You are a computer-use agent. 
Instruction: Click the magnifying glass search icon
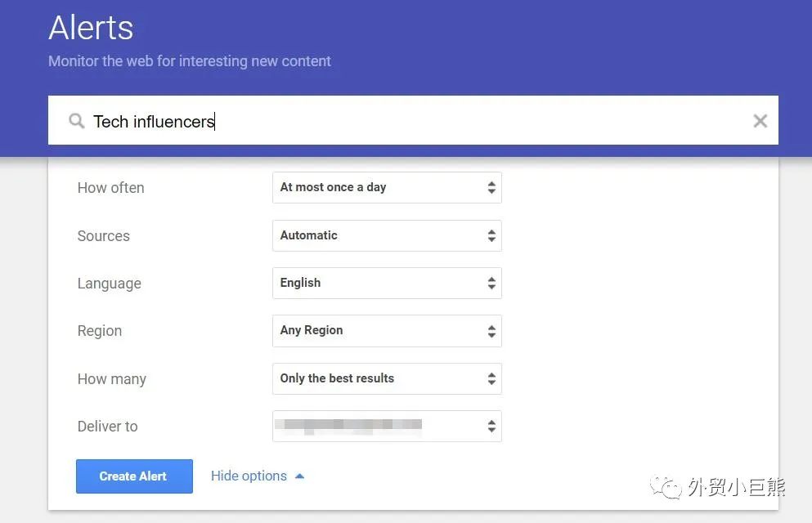(77, 121)
